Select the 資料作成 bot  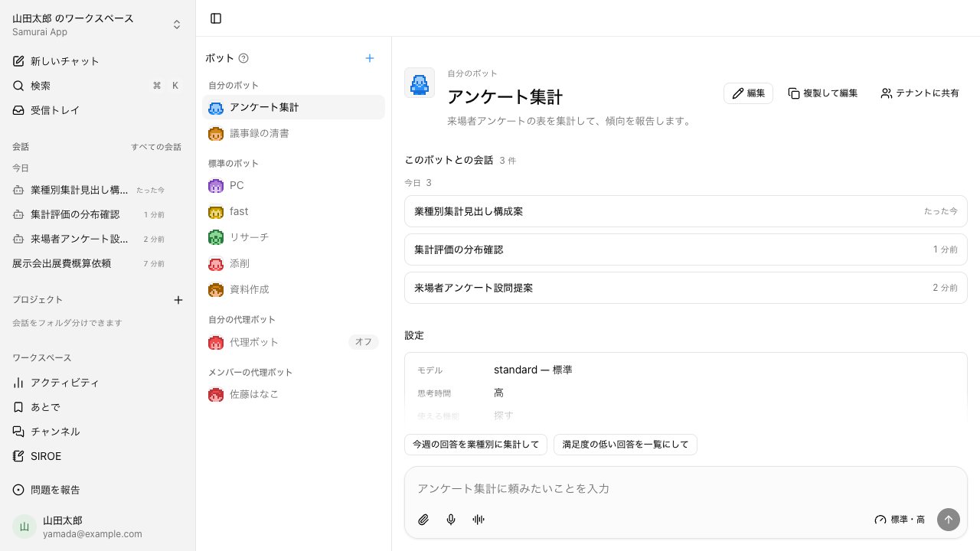tap(293, 289)
